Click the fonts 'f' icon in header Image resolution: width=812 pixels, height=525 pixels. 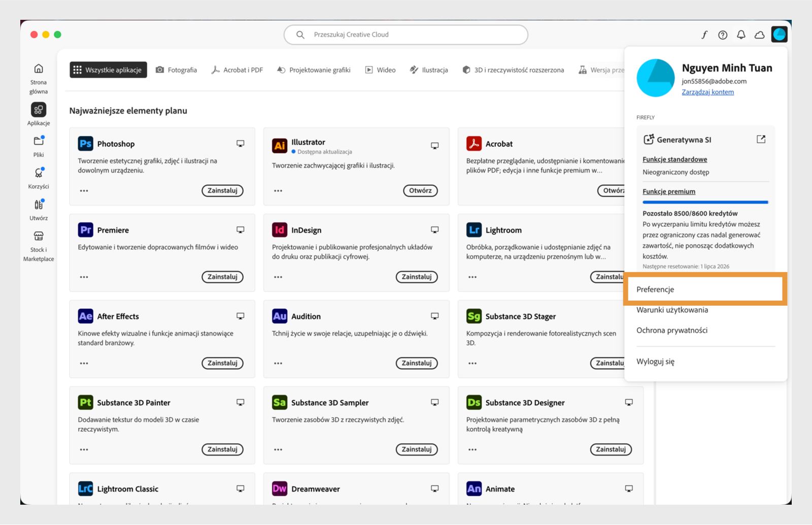click(x=704, y=35)
